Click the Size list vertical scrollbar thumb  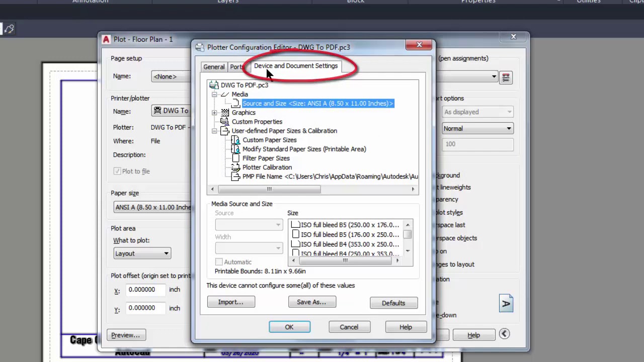point(408,234)
